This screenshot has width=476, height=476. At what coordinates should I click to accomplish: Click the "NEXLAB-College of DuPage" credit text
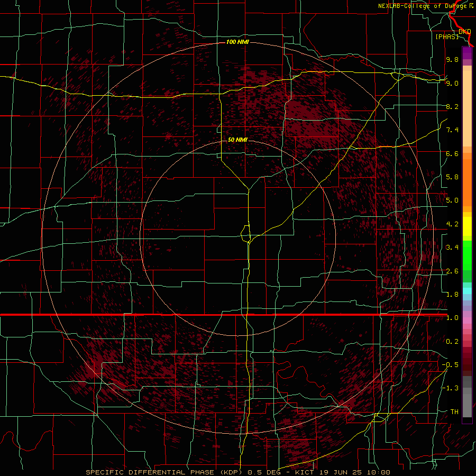point(423,6)
